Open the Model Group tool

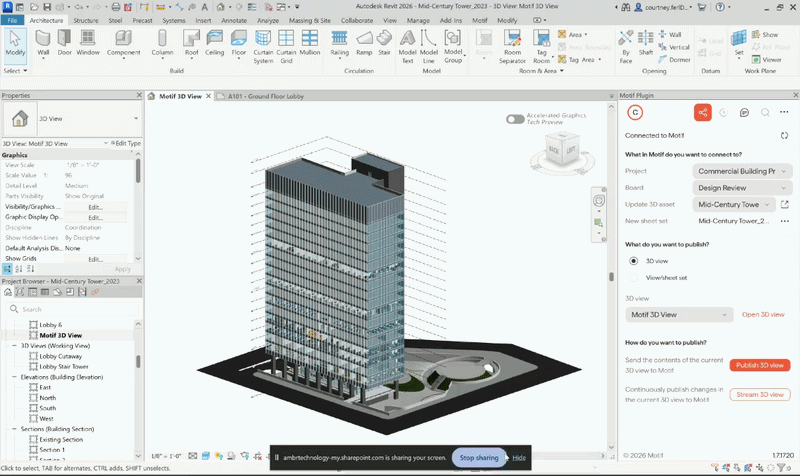coord(453,46)
